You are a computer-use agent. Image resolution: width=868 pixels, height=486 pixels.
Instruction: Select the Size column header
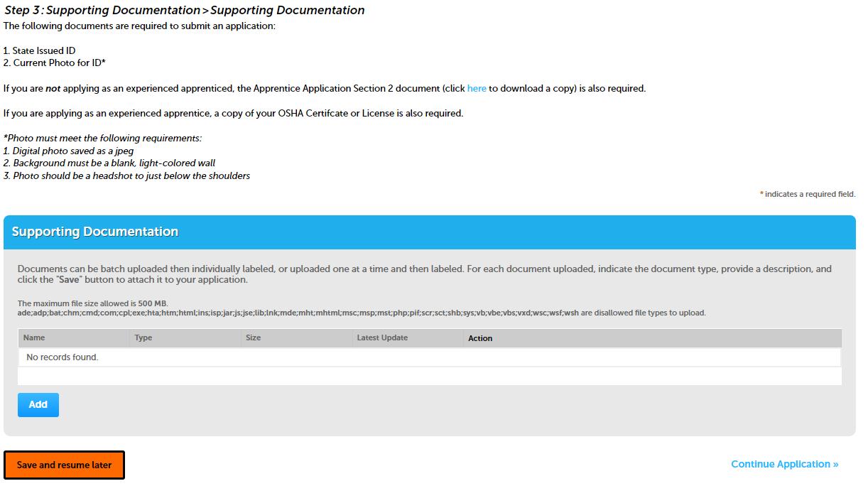pyautogui.click(x=253, y=337)
